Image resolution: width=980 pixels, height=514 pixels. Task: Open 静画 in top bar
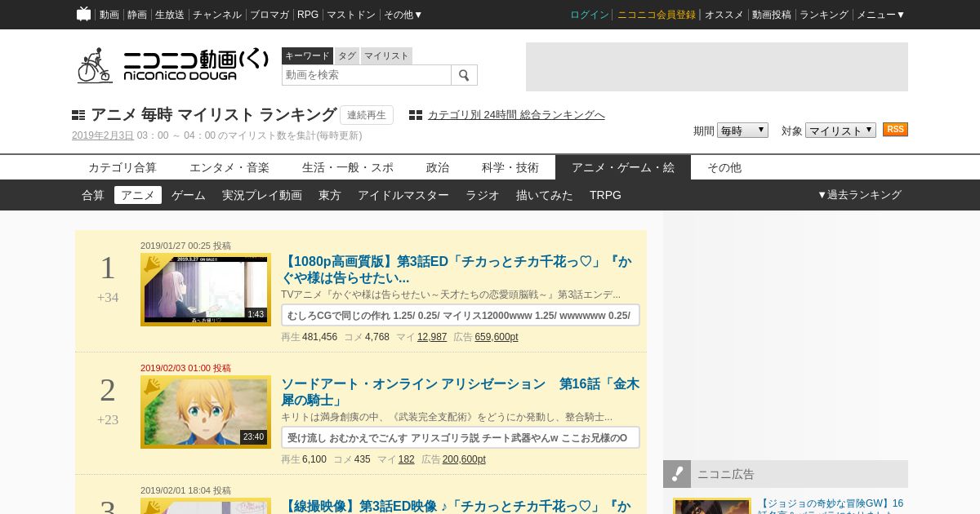coord(137,15)
